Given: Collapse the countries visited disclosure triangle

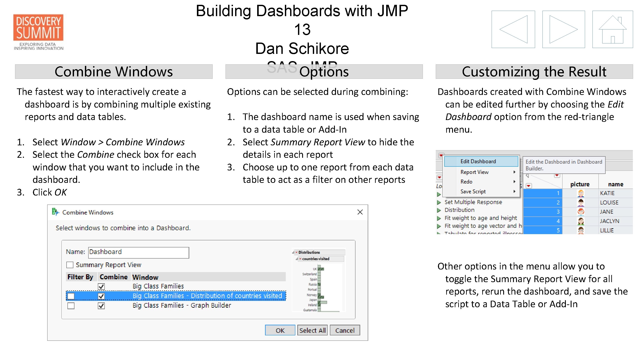Looking at the screenshot, I should [x=297, y=259].
